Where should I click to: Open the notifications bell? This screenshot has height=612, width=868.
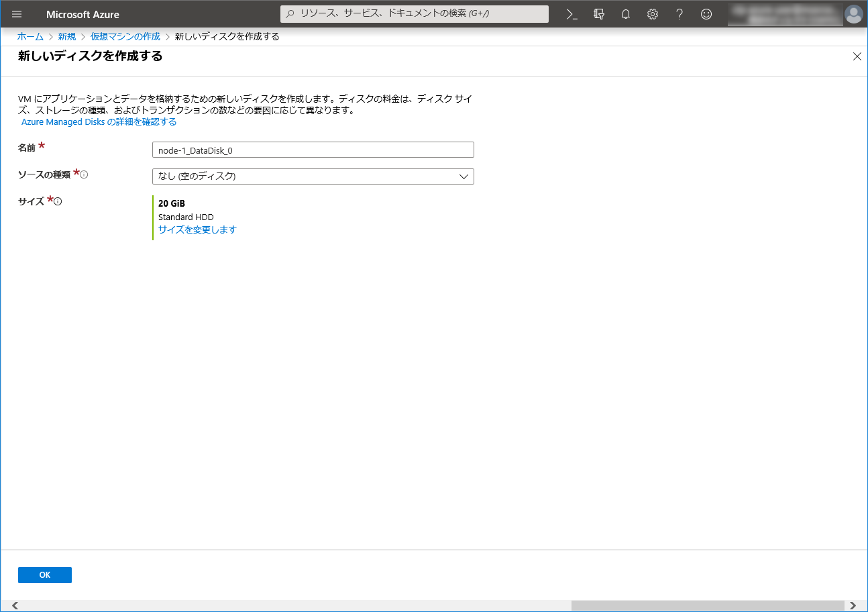click(x=626, y=14)
